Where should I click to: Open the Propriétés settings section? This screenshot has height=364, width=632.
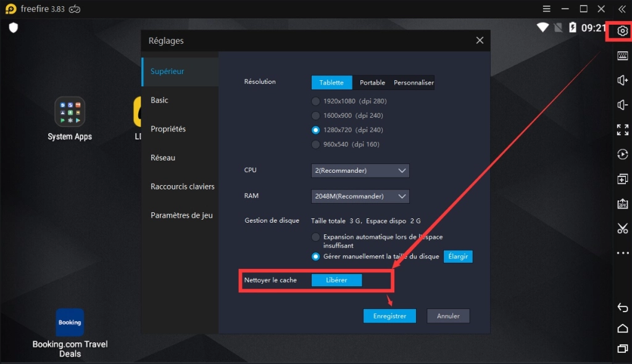coord(180,129)
